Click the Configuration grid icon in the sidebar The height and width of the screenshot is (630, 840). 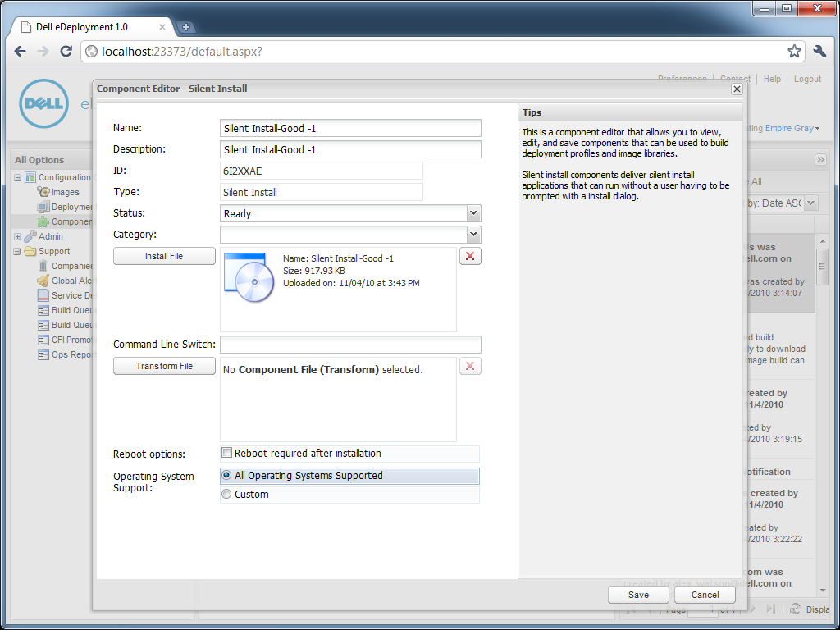30,177
